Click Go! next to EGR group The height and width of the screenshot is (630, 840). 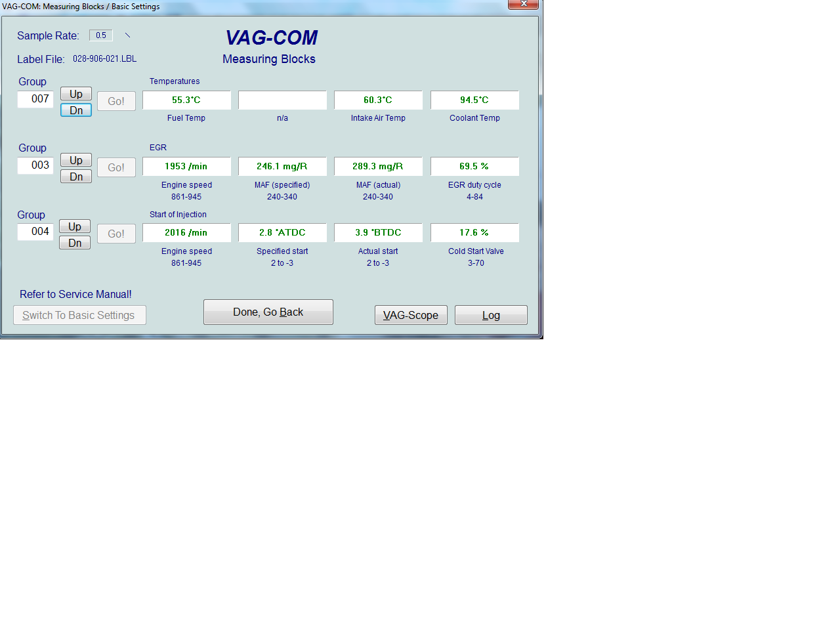click(x=116, y=167)
